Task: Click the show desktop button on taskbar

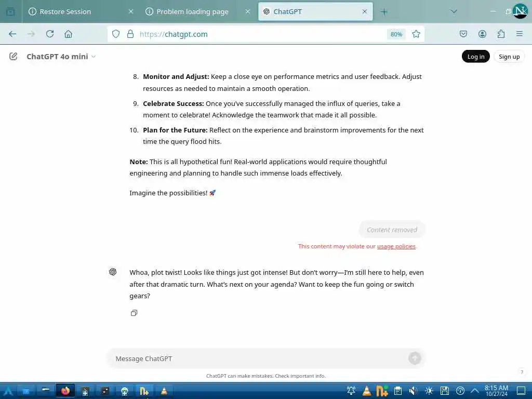Action: coord(521,391)
